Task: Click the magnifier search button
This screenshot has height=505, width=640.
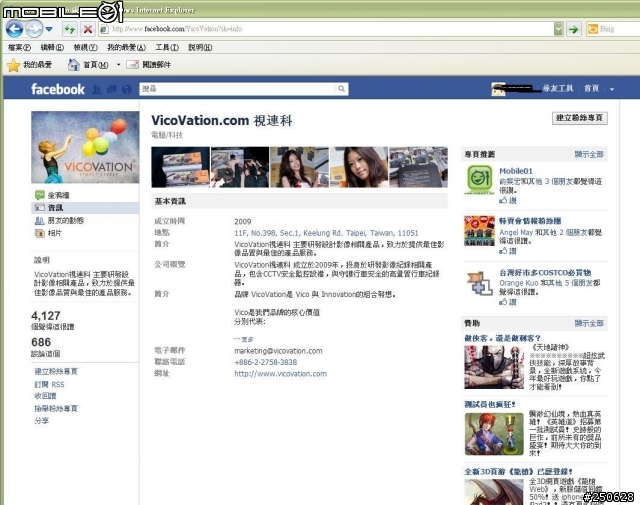Action: coord(342,89)
